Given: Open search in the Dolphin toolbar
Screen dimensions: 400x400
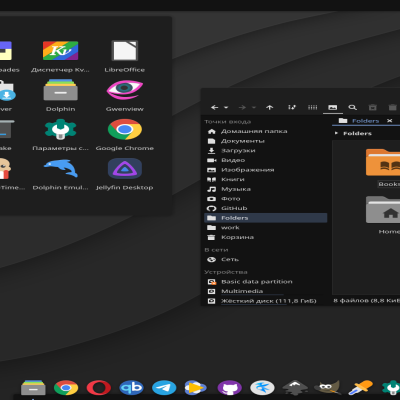Looking at the screenshot, I should 352,107.
